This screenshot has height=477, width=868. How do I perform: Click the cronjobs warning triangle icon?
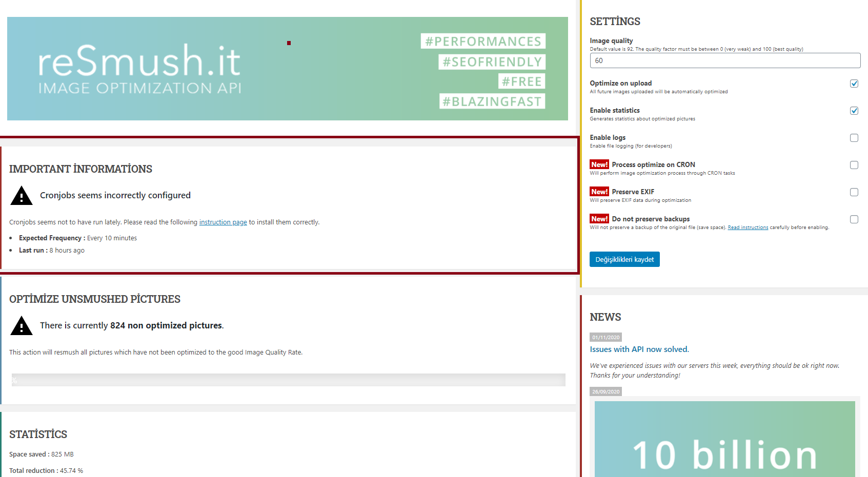[22, 195]
